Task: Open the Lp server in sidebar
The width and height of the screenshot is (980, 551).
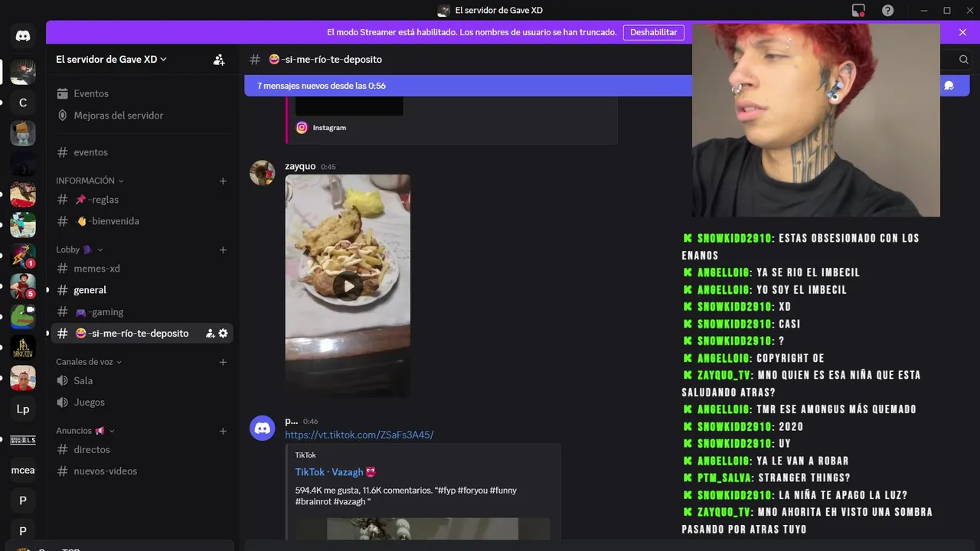Action: [x=23, y=409]
